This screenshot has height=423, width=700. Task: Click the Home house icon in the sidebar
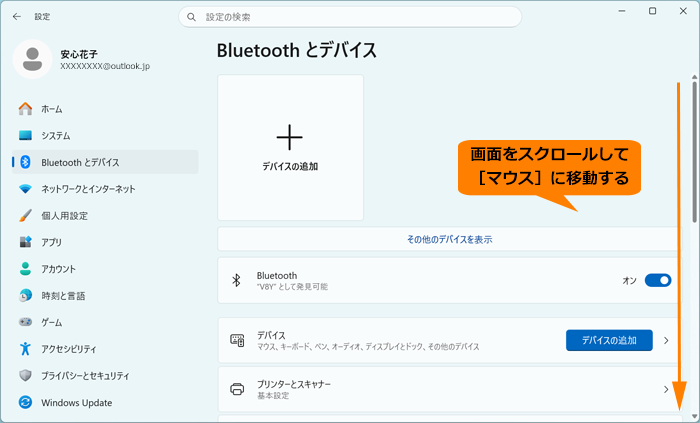click(x=25, y=108)
